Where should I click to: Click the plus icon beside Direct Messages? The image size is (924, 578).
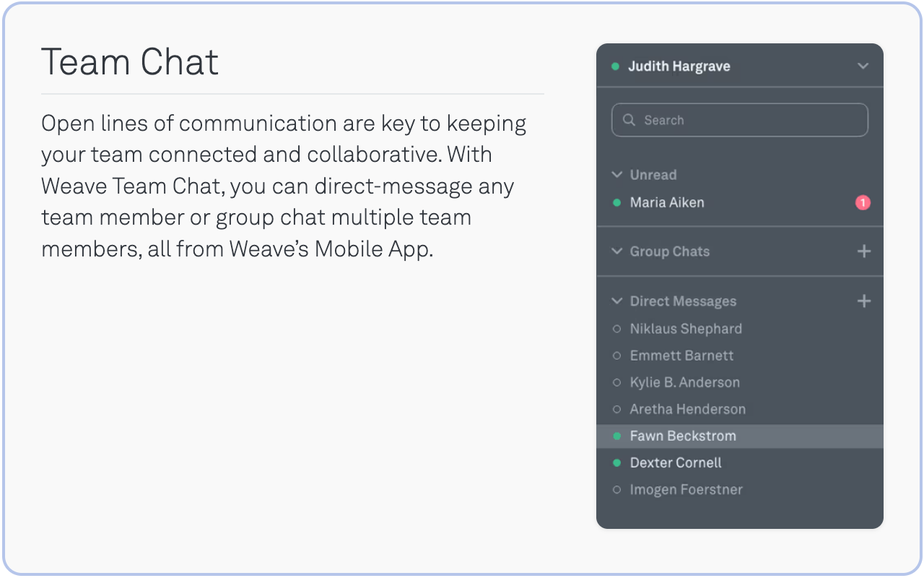[x=863, y=301]
